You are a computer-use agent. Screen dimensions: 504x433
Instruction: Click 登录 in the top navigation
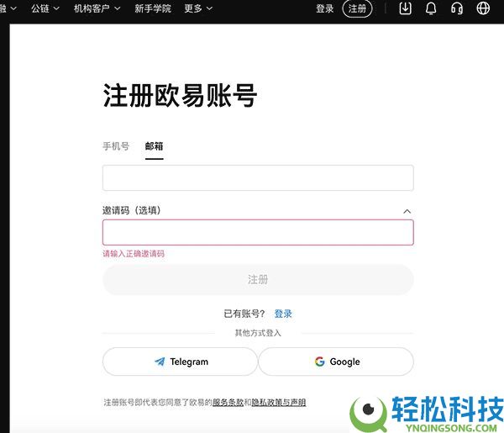(324, 8)
